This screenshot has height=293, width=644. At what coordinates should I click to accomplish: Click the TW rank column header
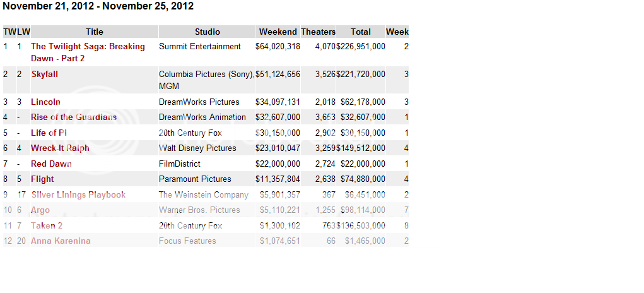coord(9,32)
